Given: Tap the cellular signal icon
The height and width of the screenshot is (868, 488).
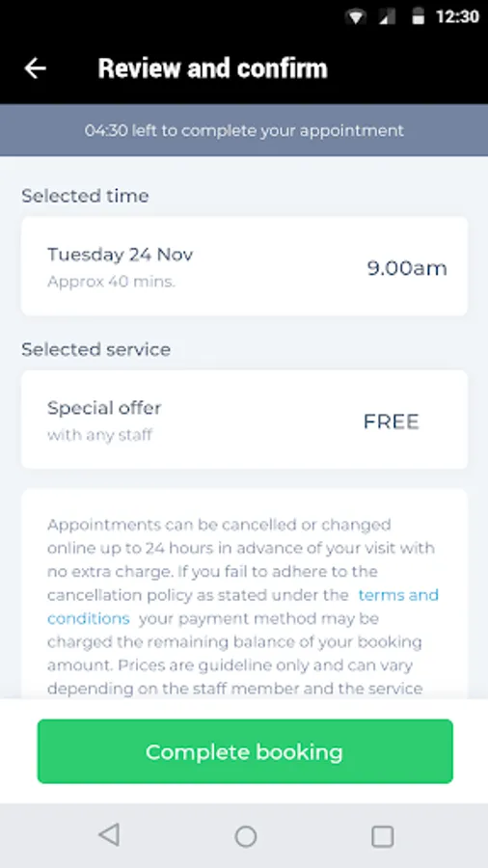Looking at the screenshot, I should [387, 17].
